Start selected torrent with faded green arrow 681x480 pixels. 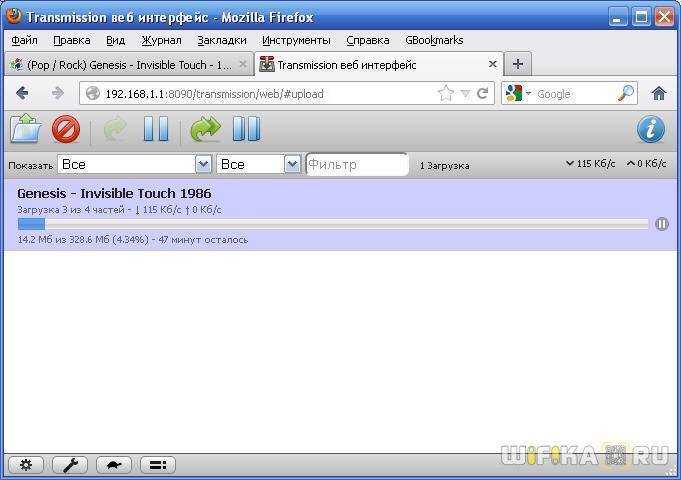[115, 129]
